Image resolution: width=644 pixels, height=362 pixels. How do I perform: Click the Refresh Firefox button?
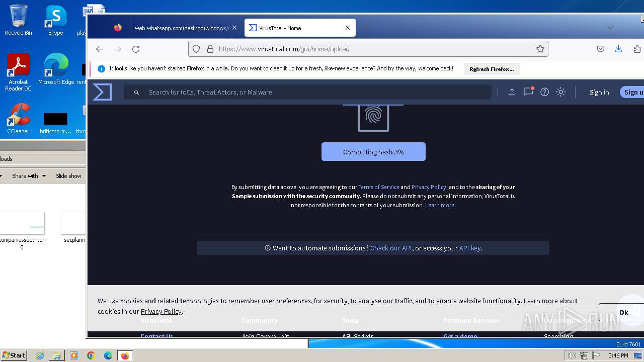[x=492, y=69]
